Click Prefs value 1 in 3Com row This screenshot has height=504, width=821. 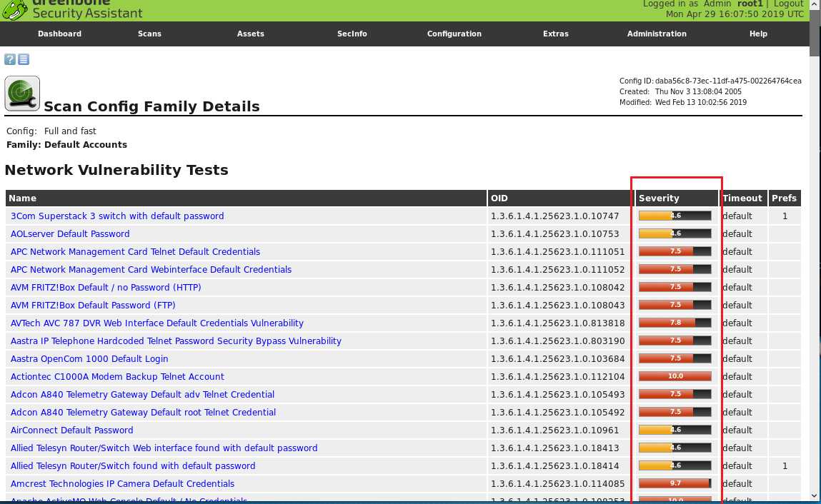[x=785, y=216]
